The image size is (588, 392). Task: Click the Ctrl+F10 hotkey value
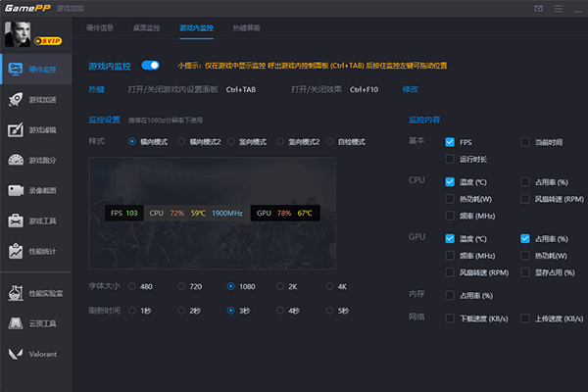[364, 89]
